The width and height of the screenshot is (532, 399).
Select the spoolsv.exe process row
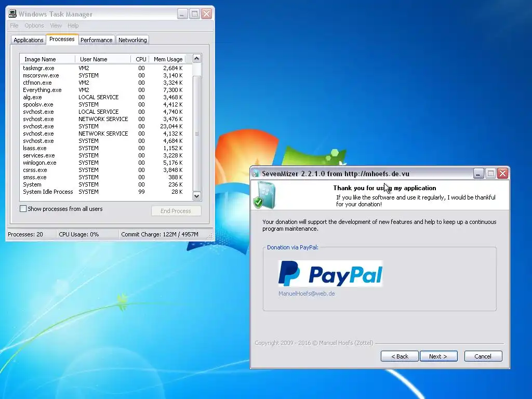(106, 104)
